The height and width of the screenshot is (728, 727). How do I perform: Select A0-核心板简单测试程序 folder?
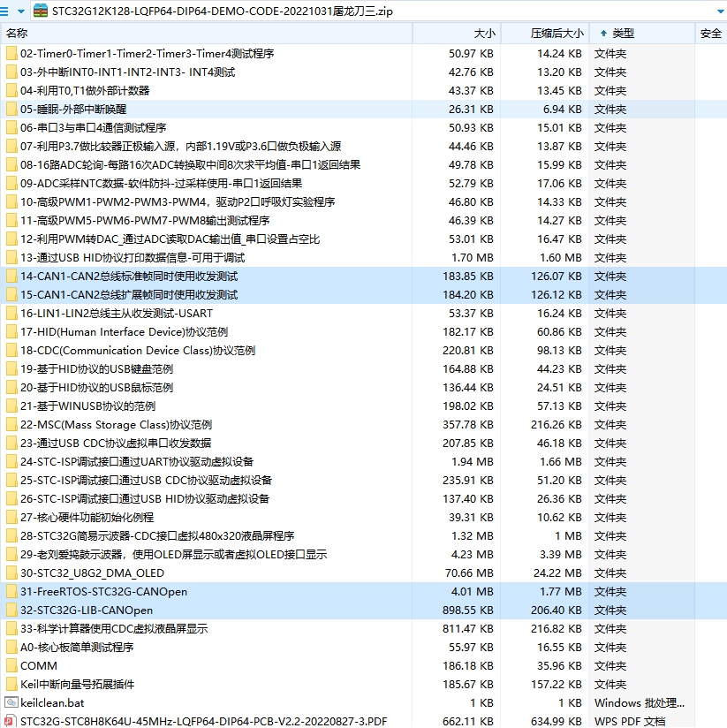click(x=77, y=648)
